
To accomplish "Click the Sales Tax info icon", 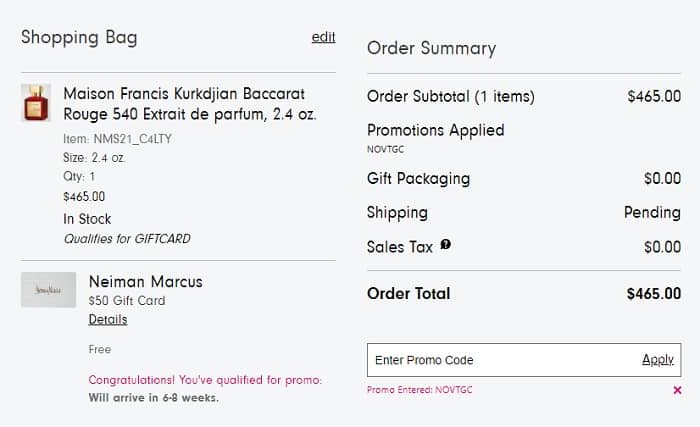I will point(446,245).
